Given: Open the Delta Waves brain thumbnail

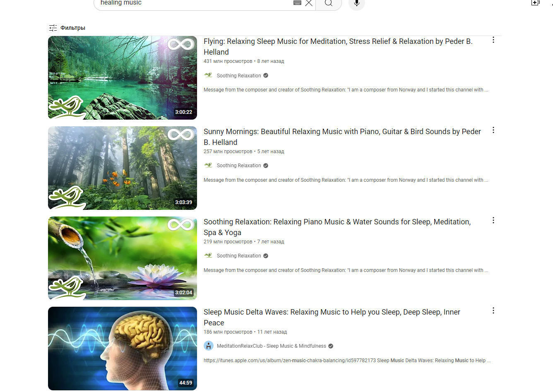Looking at the screenshot, I should pos(123,349).
